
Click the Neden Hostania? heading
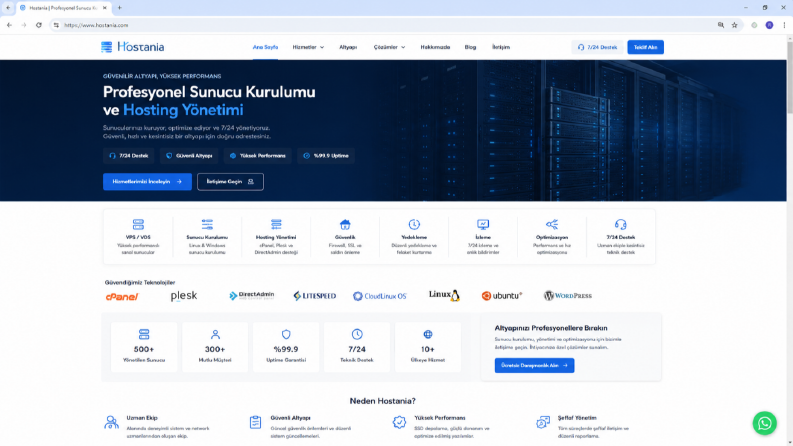[382, 401]
